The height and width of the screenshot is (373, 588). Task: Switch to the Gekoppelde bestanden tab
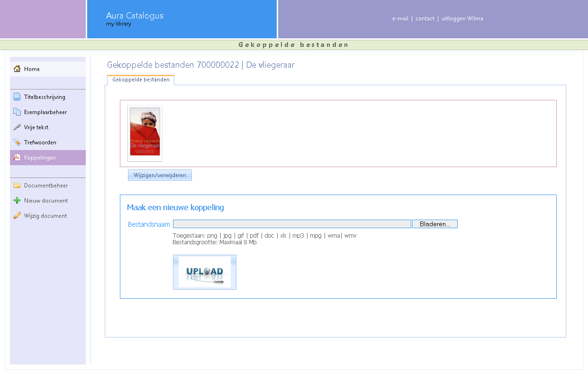click(x=141, y=80)
